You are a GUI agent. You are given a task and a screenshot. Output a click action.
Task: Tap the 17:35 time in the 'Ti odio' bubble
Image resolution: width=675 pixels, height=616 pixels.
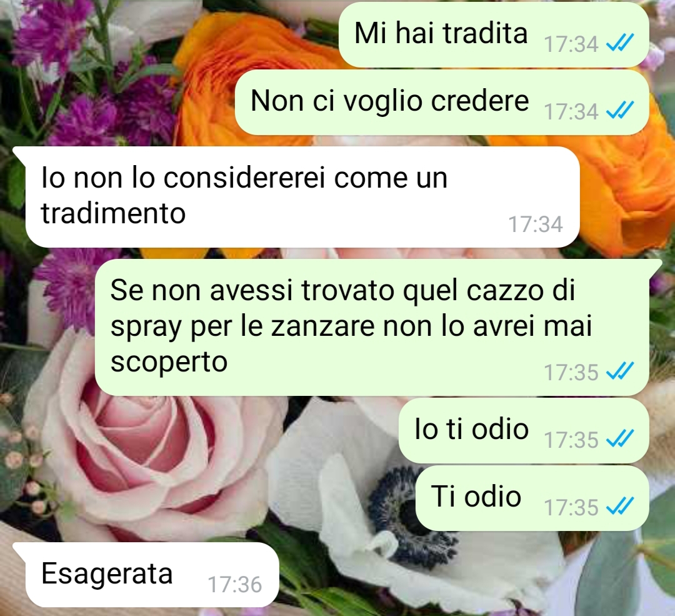pyautogui.click(x=571, y=507)
